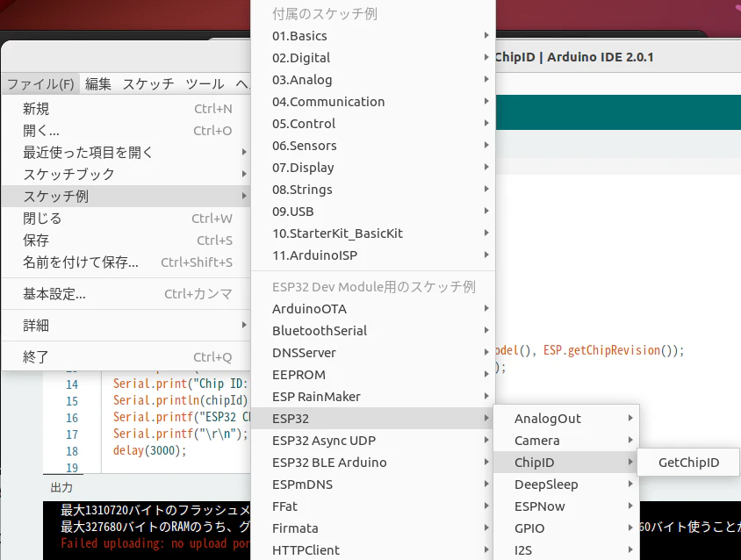The height and width of the screenshot is (560, 741).
Task: Expand the Firmata examples
Action: [x=373, y=528]
